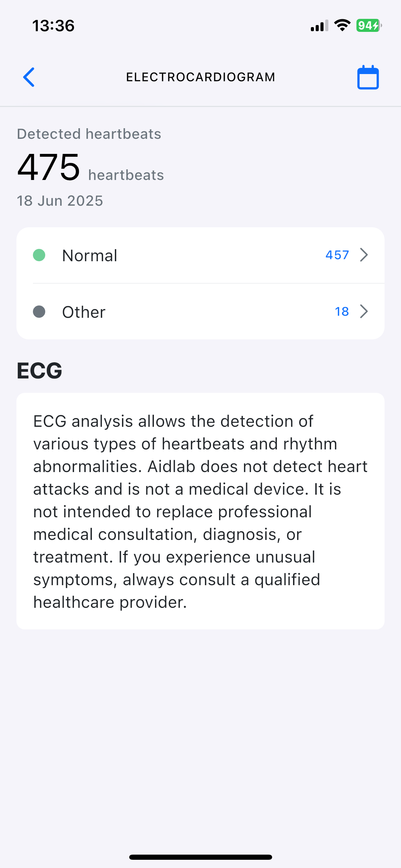
Task: Tap the gray Other status dot
Action: point(39,312)
